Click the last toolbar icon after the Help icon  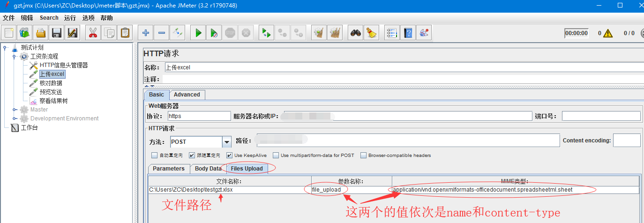pos(424,33)
